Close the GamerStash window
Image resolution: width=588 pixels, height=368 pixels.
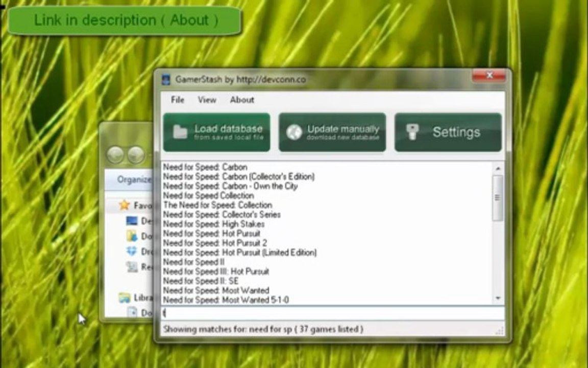(489, 76)
